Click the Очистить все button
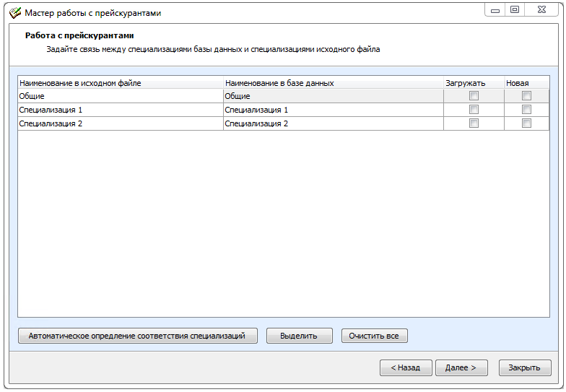This screenshot has width=566, height=392. pos(374,336)
